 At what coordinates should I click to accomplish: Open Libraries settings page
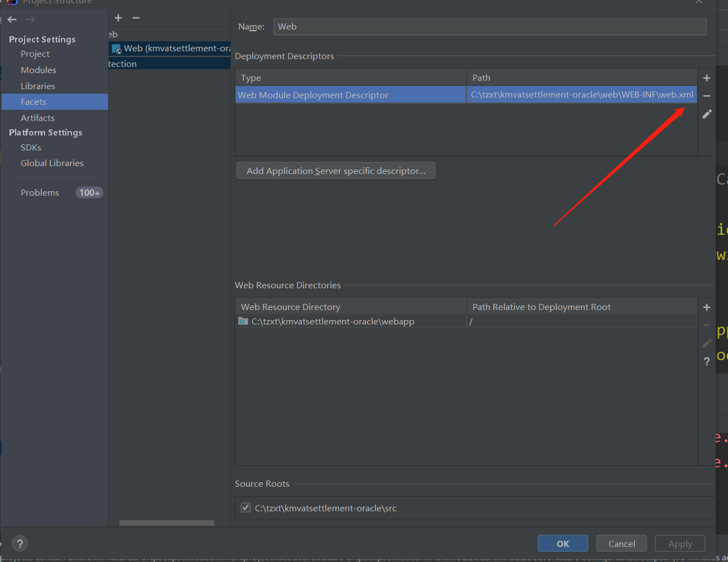pyautogui.click(x=38, y=86)
